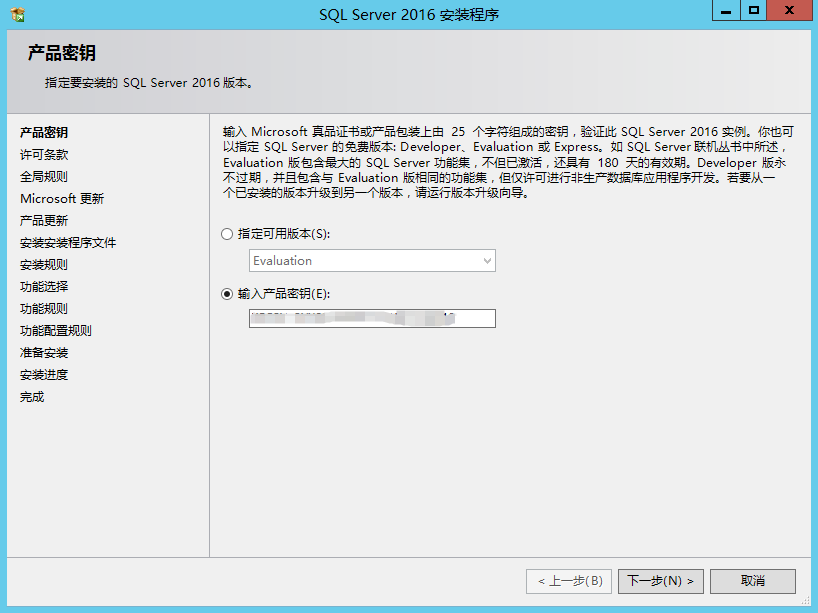Image resolution: width=818 pixels, height=613 pixels.
Task: Minimize the SQL Server setup window
Action: point(726,10)
